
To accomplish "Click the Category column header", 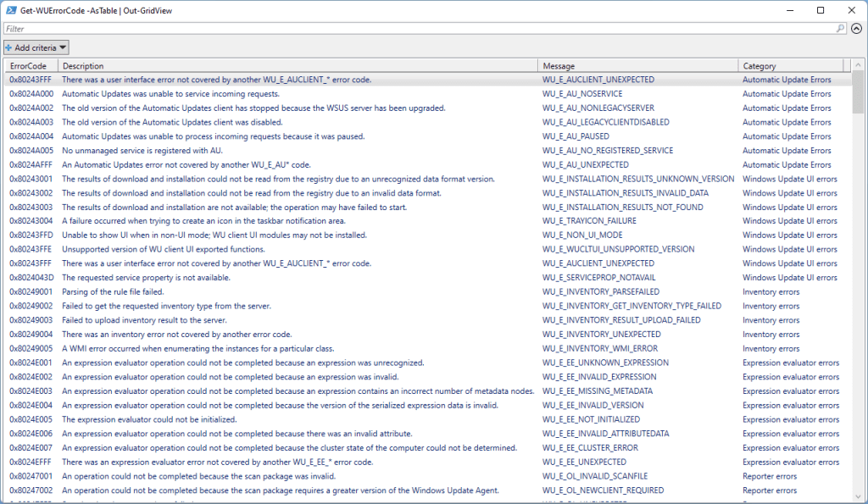I will point(788,66).
